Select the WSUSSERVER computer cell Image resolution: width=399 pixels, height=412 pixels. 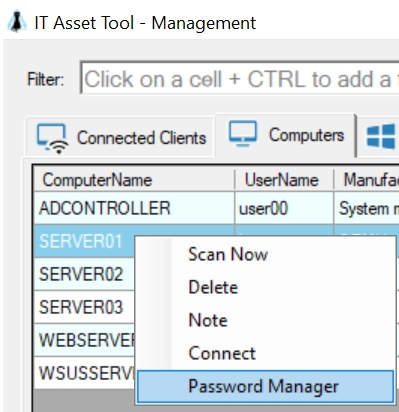coord(84,373)
